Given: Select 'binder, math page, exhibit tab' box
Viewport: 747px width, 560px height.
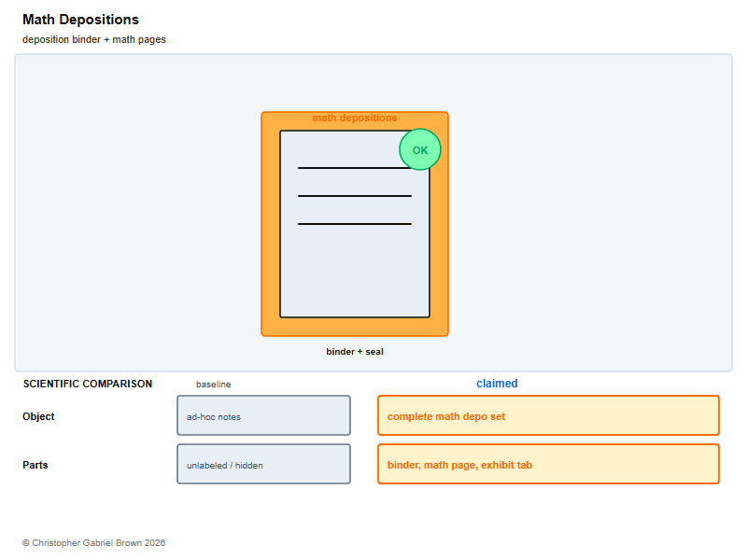Looking at the screenshot, I should tap(548, 464).
